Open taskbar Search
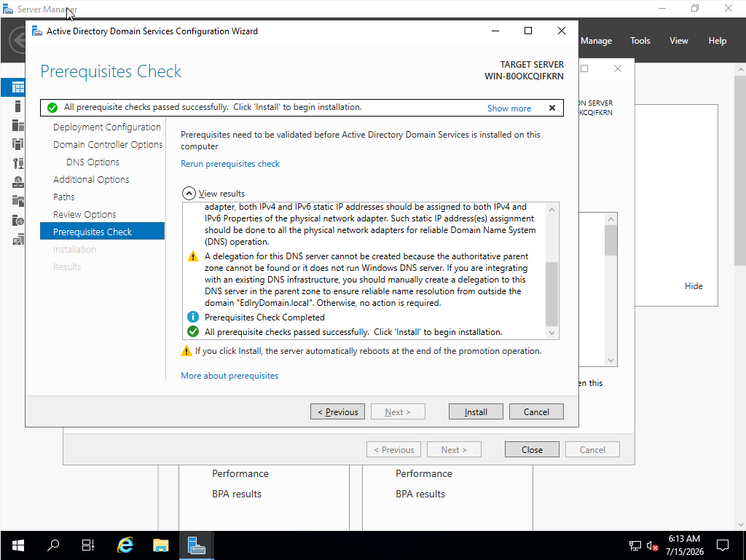Viewport: 746px width, 560px height. [53, 545]
